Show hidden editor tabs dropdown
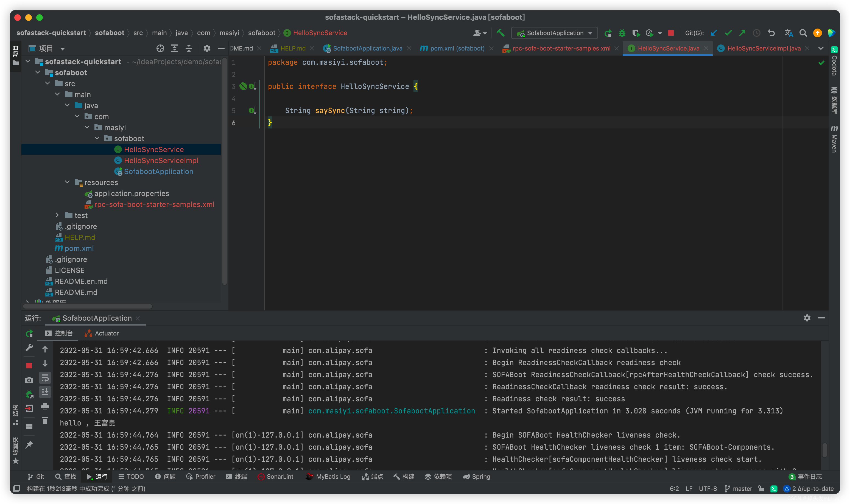Screen dimensions: 850x504 tap(821, 48)
